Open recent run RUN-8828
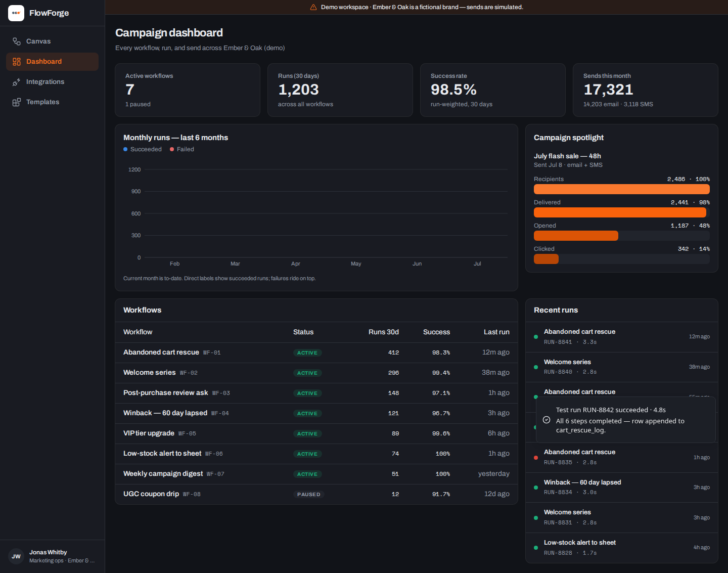Image resolution: width=728 pixels, height=573 pixels. 622,548
